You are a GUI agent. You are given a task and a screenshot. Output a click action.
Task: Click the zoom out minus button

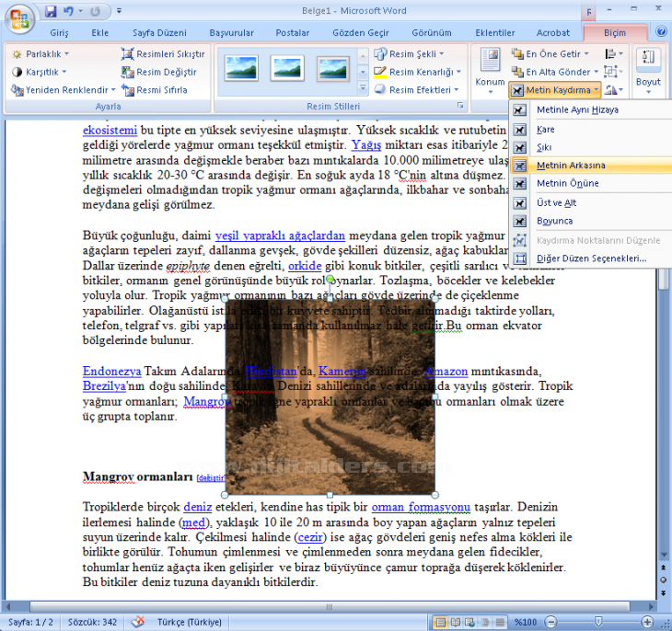[551, 622]
